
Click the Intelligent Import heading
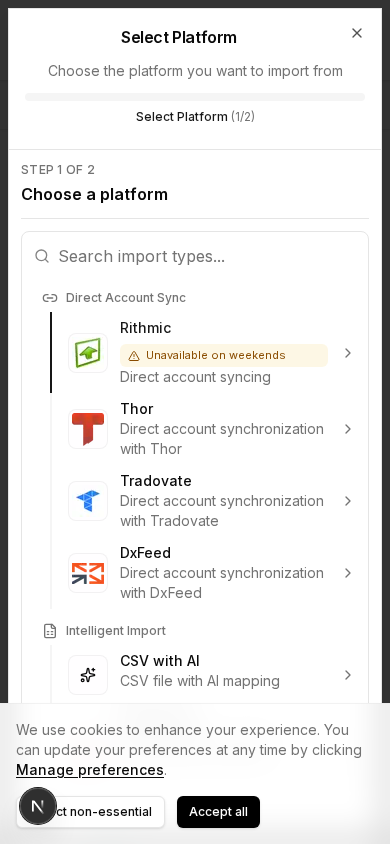coord(116,631)
